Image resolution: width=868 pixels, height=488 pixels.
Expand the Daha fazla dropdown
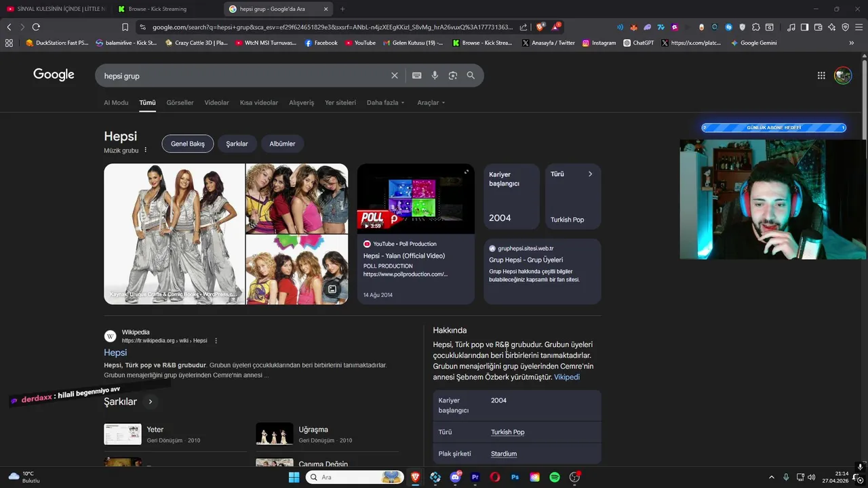click(385, 102)
